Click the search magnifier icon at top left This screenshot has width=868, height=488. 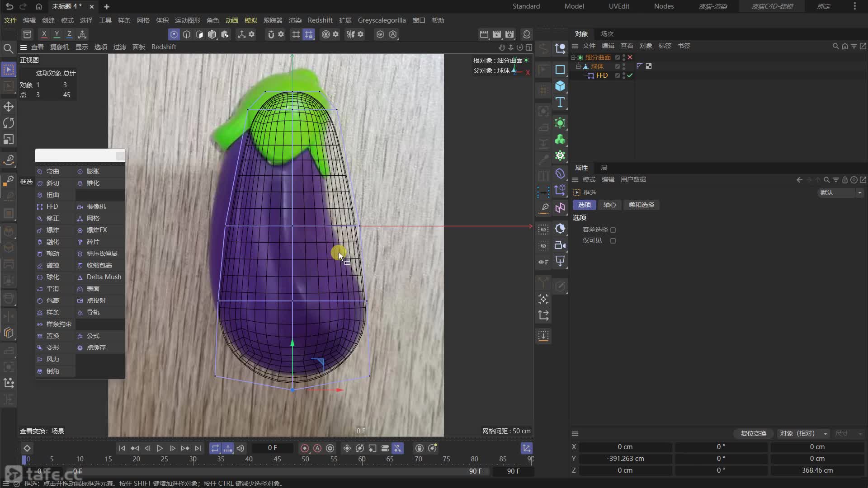8,48
